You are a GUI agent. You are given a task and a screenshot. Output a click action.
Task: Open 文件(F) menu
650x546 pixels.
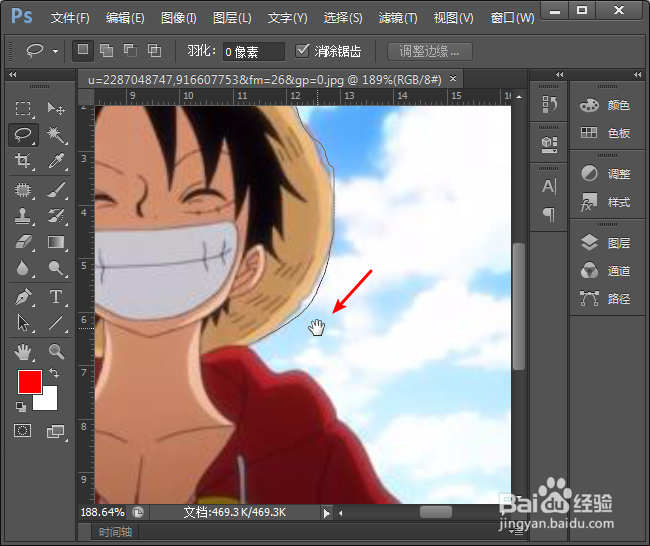point(70,18)
